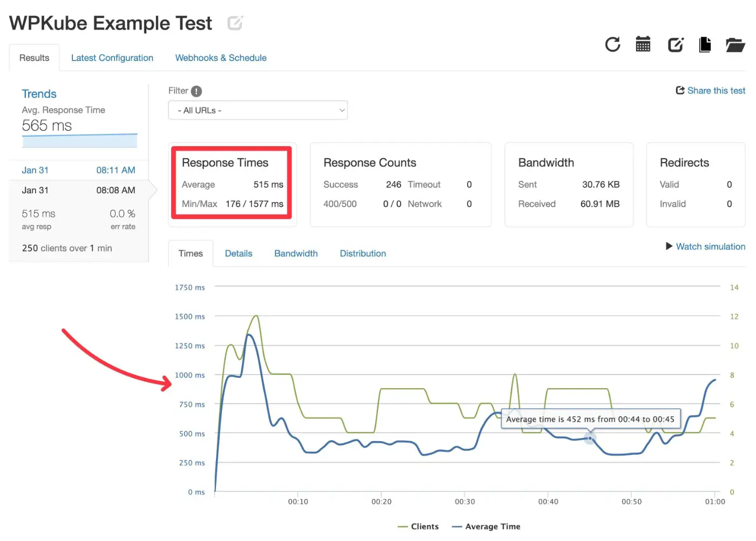Click the Watch simulation link
The height and width of the screenshot is (541, 756).
[711, 246]
